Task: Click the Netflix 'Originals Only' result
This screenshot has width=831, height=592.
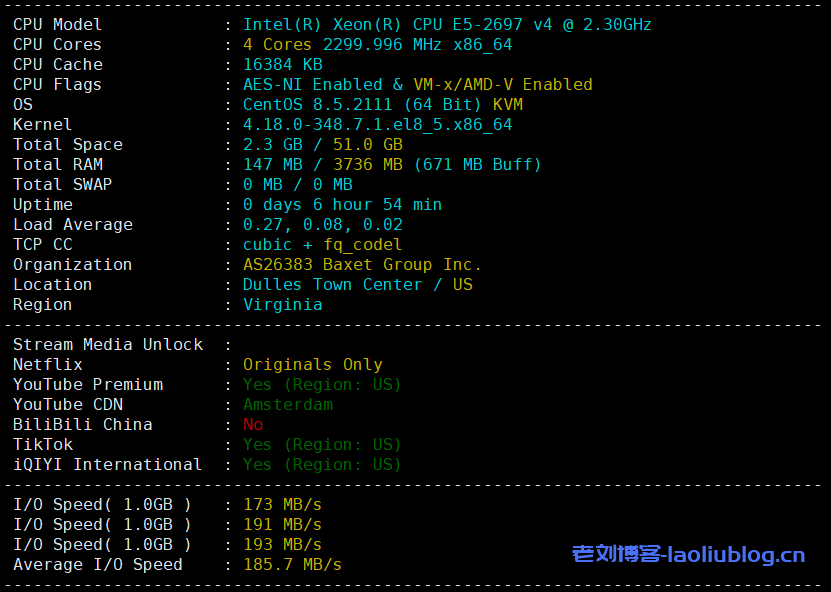Action: (312, 364)
